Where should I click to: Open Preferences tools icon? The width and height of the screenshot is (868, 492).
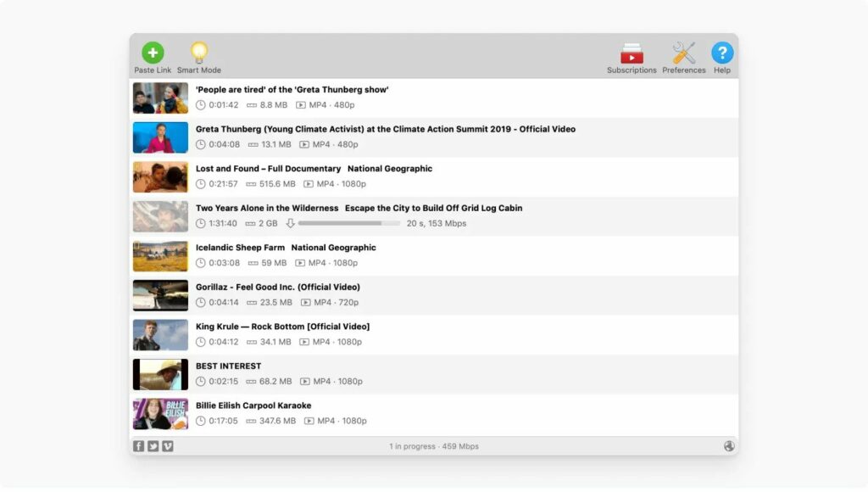[x=684, y=53]
